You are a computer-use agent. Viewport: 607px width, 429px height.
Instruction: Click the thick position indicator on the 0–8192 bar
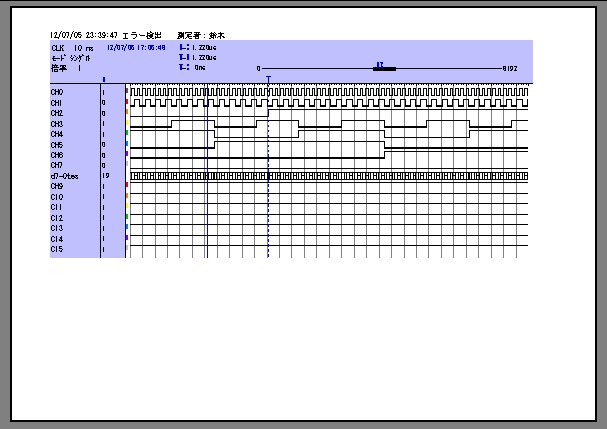click(x=384, y=68)
